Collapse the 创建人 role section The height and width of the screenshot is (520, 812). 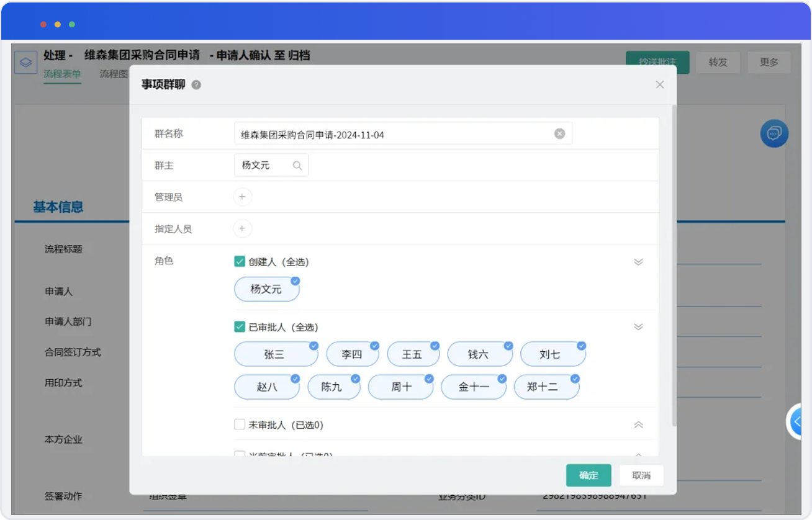638,262
